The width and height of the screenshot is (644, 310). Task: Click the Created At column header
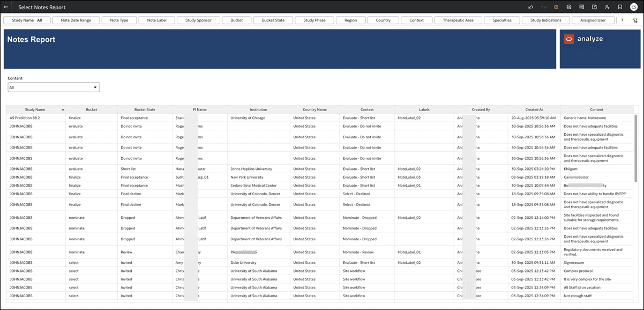[534, 109]
